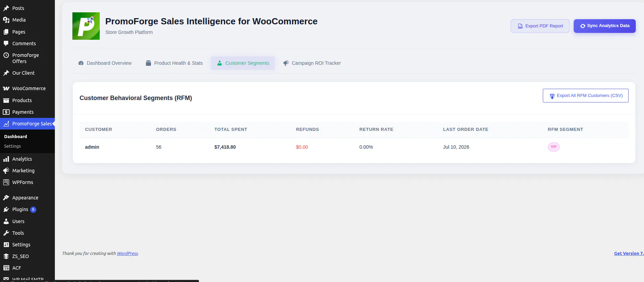Click the Store Growth Platform subtitle

[x=129, y=32]
